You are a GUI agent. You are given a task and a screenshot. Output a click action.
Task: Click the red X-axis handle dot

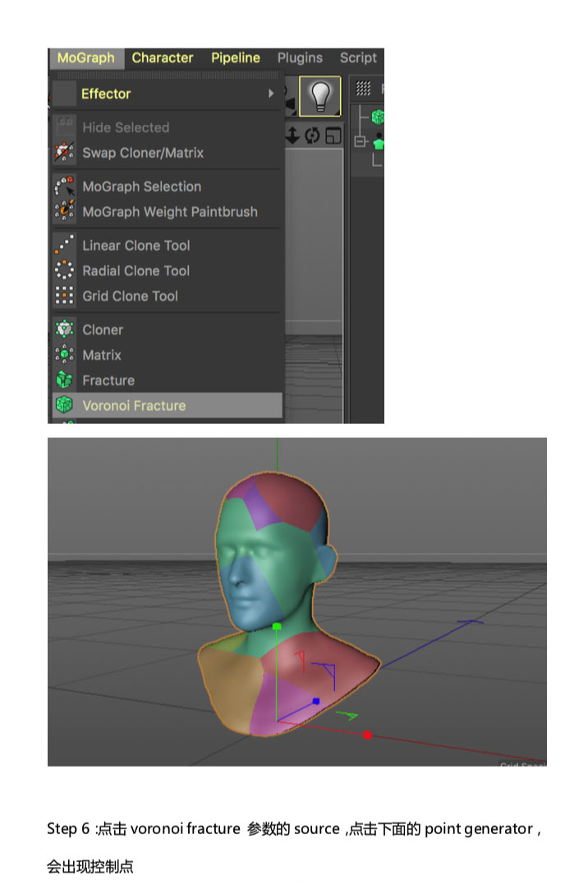click(x=368, y=735)
